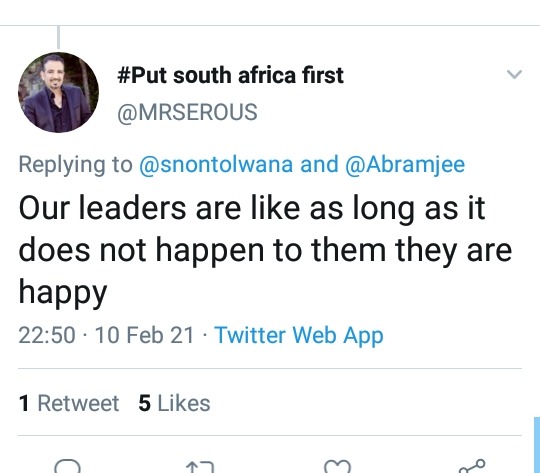540x473 pixels.
Task: Open the @Abramjee mention link
Action: click(405, 164)
